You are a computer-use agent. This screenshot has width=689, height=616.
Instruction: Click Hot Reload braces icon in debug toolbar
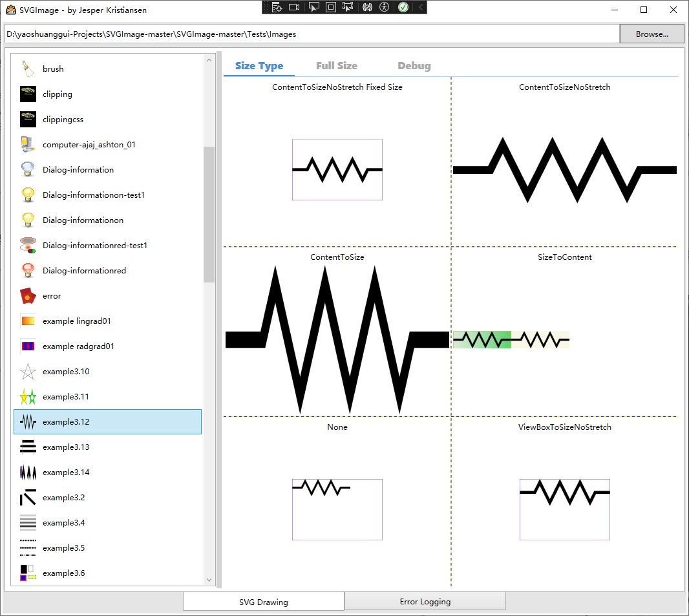pos(367,7)
